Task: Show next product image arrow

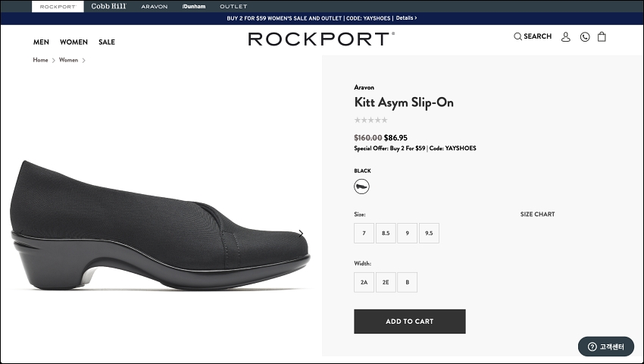Action: point(301,234)
